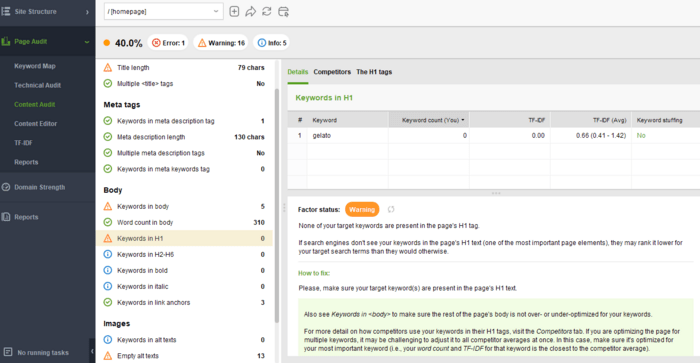700x363 pixels.
Task: Open Technical Audit in sidebar
Action: point(38,85)
